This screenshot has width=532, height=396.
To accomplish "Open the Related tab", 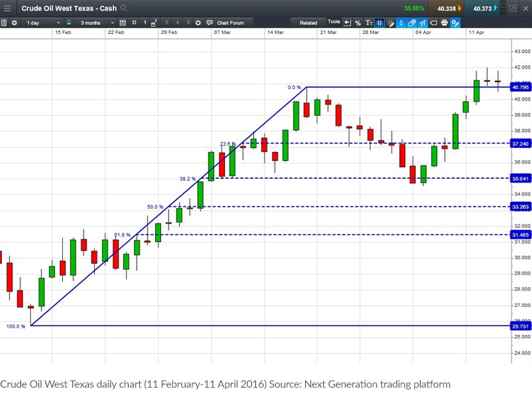I will [x=308, y=22].
